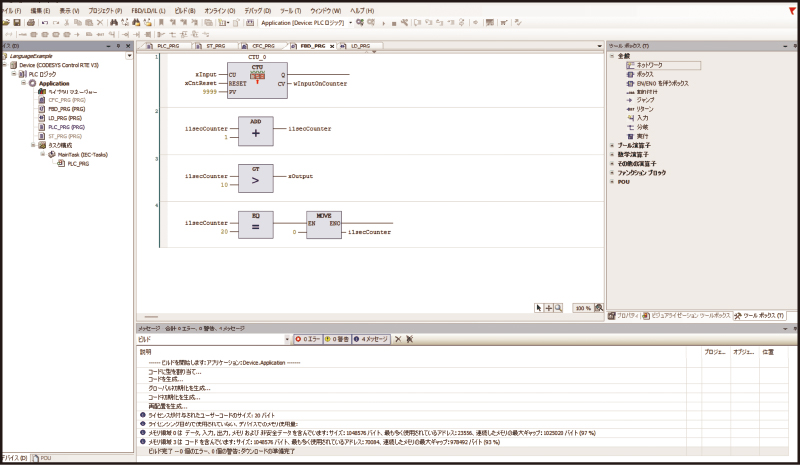Open the ヘルプ (H) menu

[362, 11]
